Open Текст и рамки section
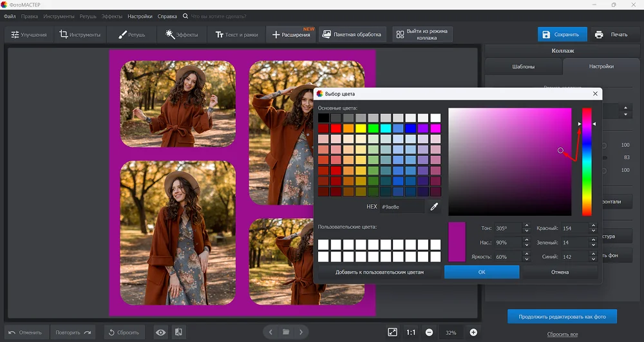644x342 pixels. [x=236, y=35]
